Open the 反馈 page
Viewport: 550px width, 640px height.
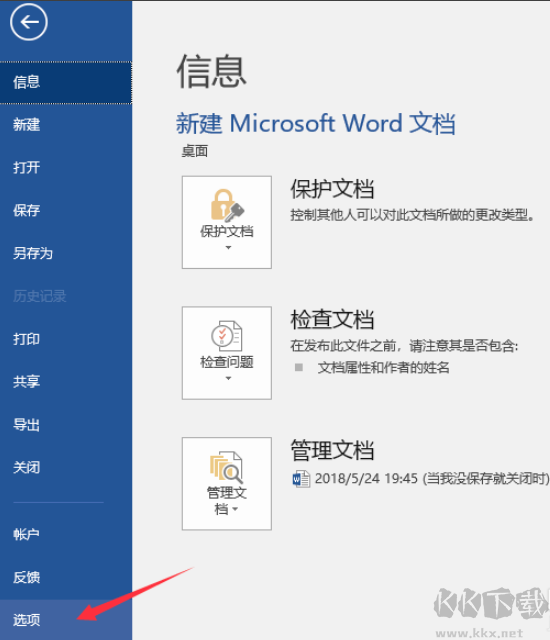click(x=66, y=577)
